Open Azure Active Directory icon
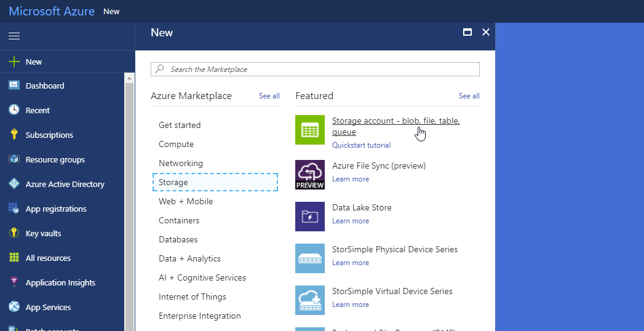 point(14,184)
